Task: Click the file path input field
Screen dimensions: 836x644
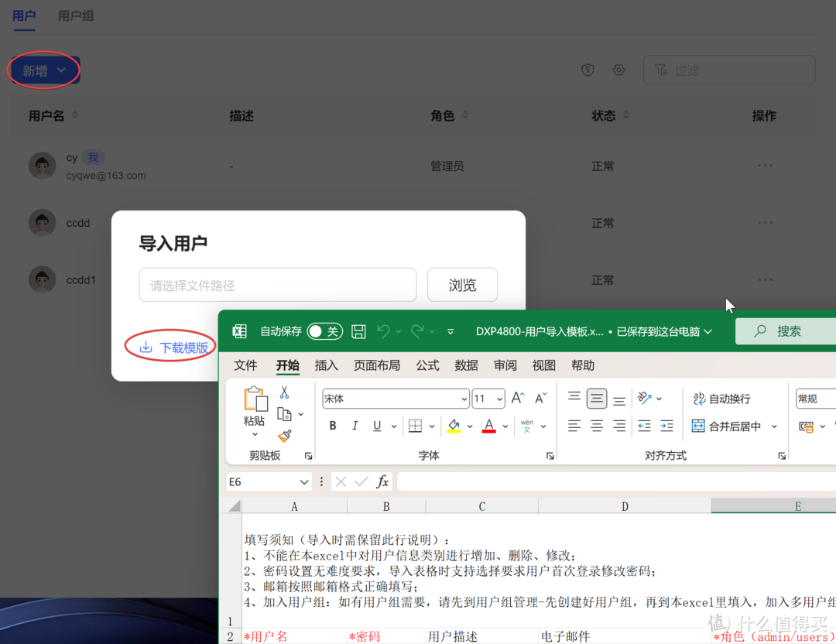Action: (x=277, y=284)
